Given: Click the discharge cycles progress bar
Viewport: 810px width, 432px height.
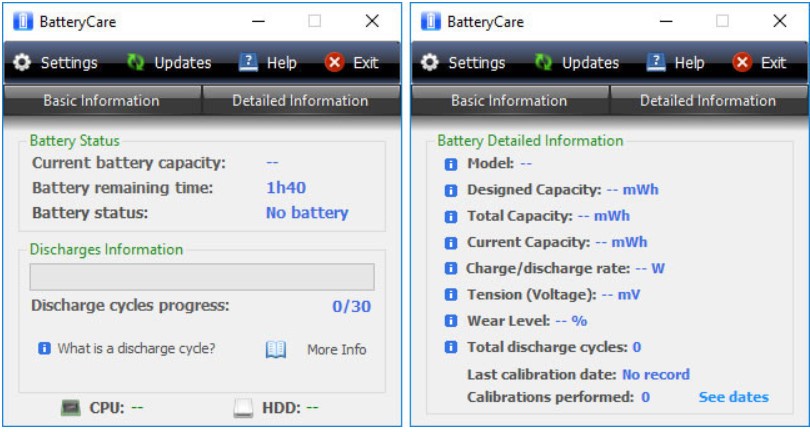Looking at the screenshot, I should (202, 277).
